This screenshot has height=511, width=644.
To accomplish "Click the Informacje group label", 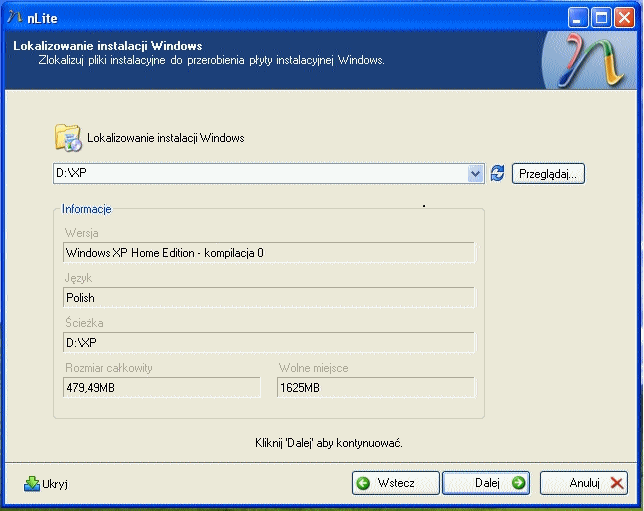I will [87, 209].
